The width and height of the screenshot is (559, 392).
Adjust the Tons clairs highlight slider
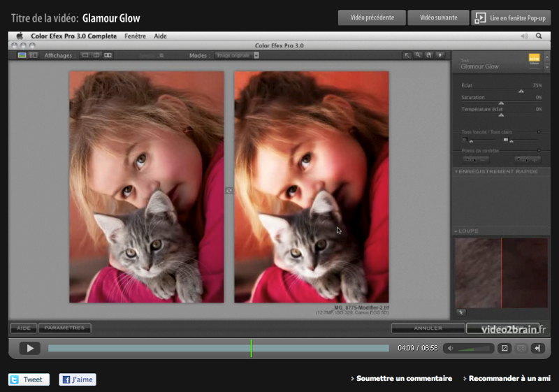point(511,141)
